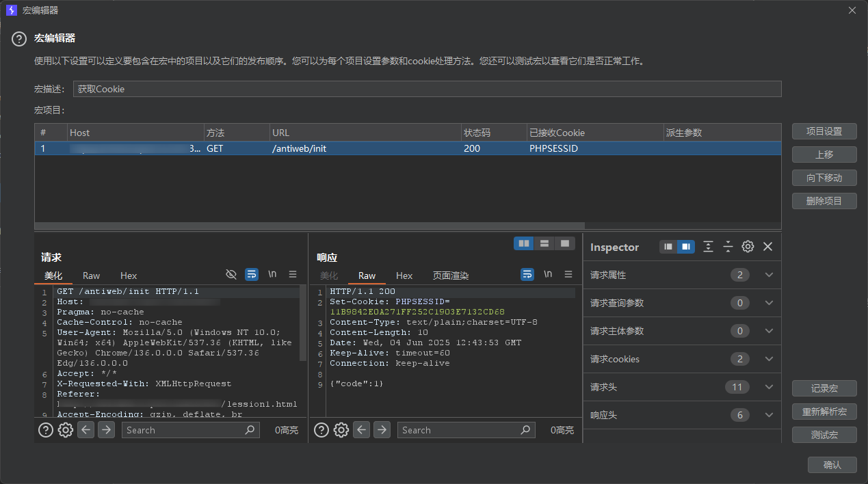Collapse all Inspector sections icon
Screen dimensions: 868x484
(728, 247)
